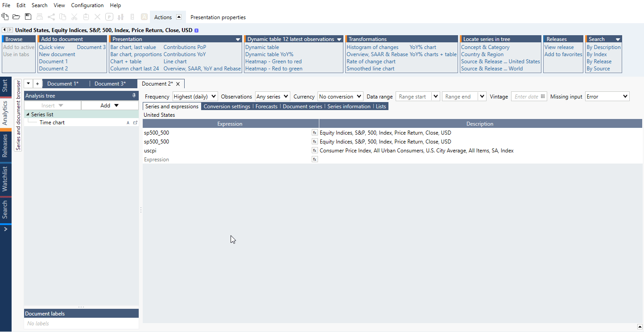Open the View menu
The height and width of the screenshot is (332, 644).
click(59, 5)
